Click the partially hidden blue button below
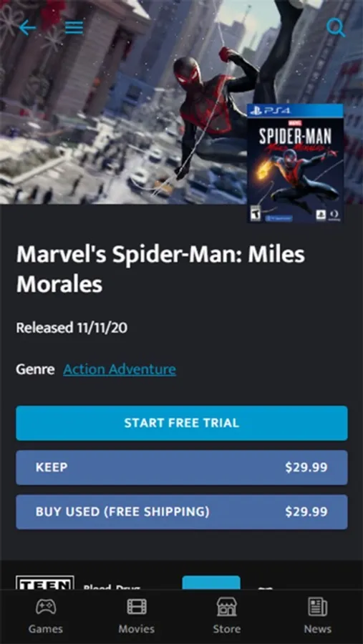Viewport: 363px width, 644px height. (211, 582)
